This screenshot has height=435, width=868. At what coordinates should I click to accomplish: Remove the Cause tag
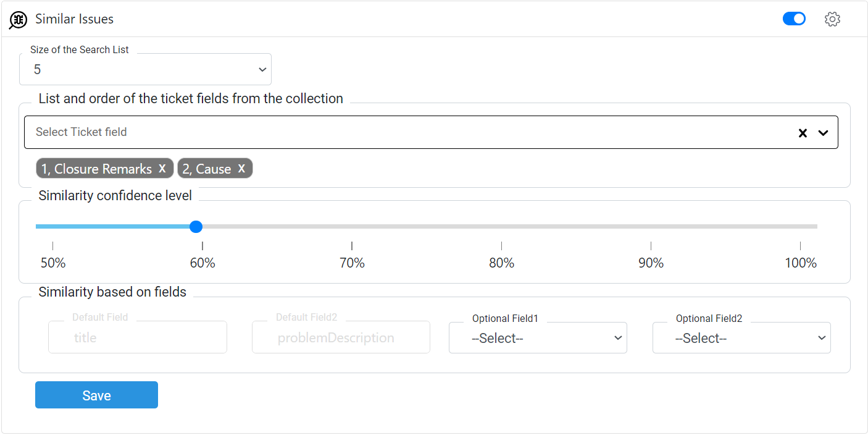[x=242, y=168]
